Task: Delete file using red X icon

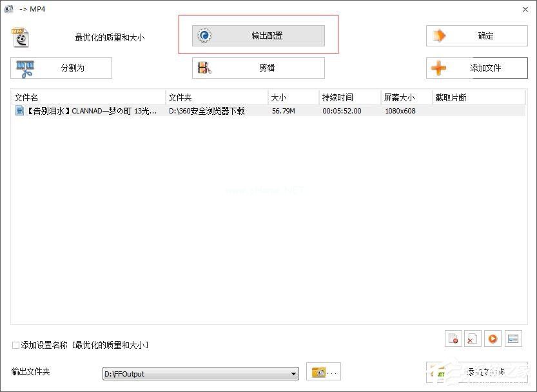Action: (x=473, y=338)
